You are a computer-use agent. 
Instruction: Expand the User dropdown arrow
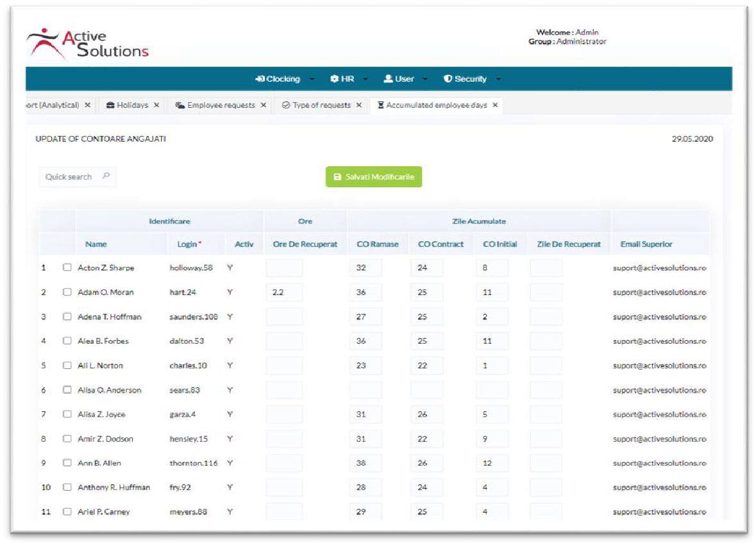click(425, 79)
